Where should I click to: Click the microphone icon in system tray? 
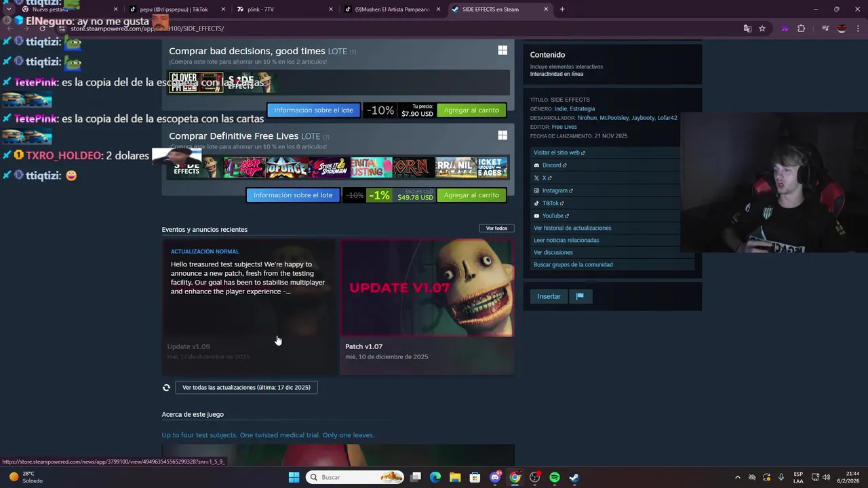(781, 477)
